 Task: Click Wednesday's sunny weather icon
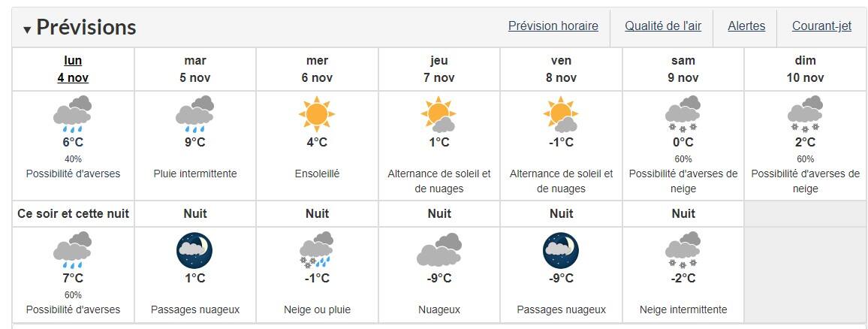pyautogui.click(x=316, y=114)
